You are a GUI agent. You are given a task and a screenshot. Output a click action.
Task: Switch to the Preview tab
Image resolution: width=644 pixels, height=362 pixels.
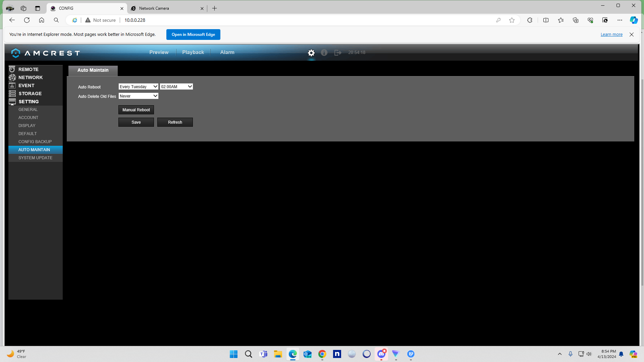pos(159,52)
